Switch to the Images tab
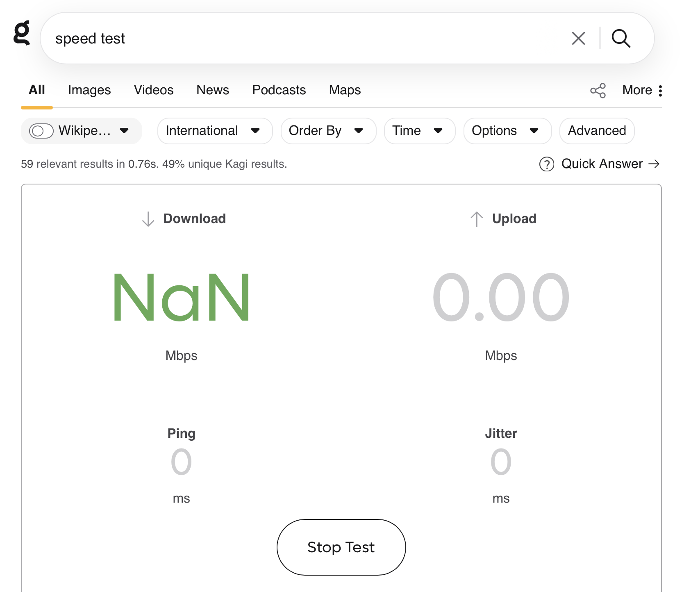Viewport: 700px width, 592px height. point(89,90)
